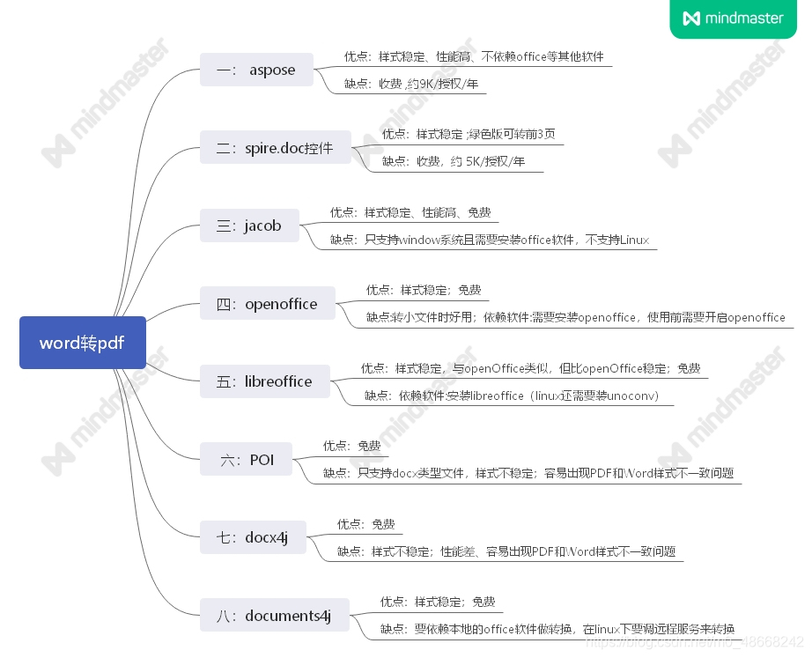Select the documents4j branch node
This screenshot has width=812, height=658.
(274, 615)
